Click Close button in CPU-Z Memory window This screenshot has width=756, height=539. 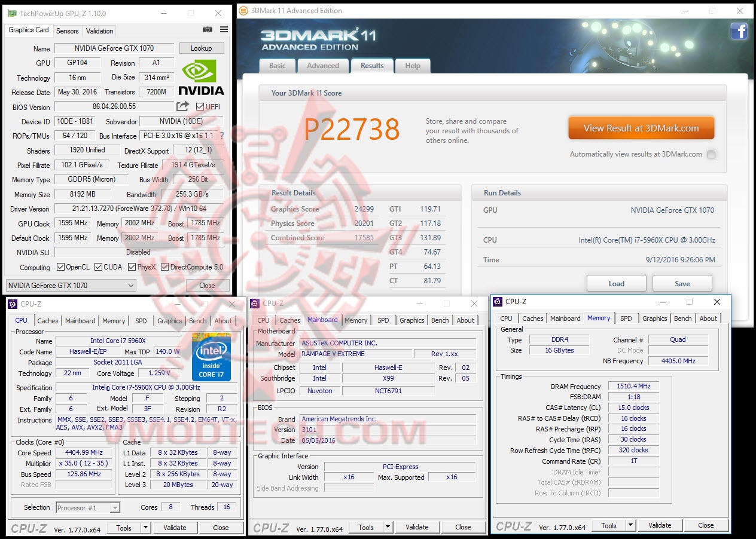[706, 525]
